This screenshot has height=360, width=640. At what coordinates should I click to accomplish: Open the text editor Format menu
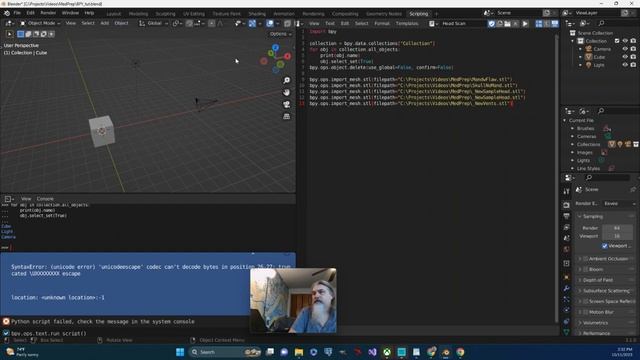[382, 23]
